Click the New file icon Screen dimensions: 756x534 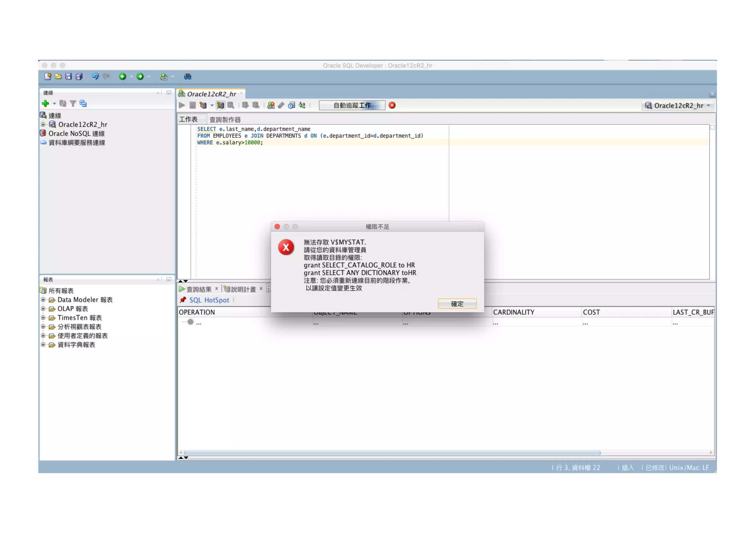coord(48,76)
